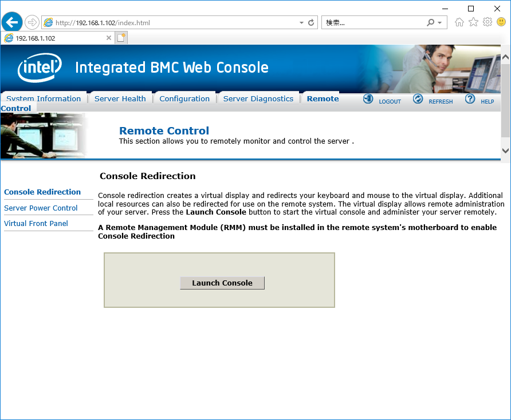Open Favorites star icon
Viewport: 511px width, 420px height.
click(x=474, y=22)
